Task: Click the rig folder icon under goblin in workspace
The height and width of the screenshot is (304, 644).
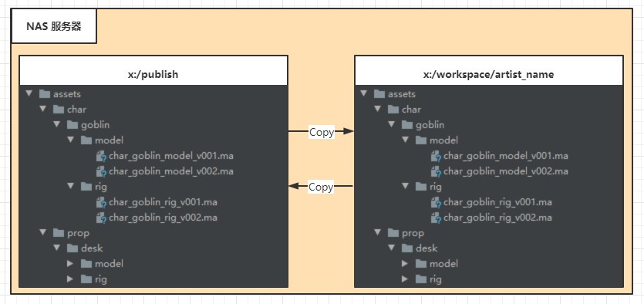Action: pos(421,187)
